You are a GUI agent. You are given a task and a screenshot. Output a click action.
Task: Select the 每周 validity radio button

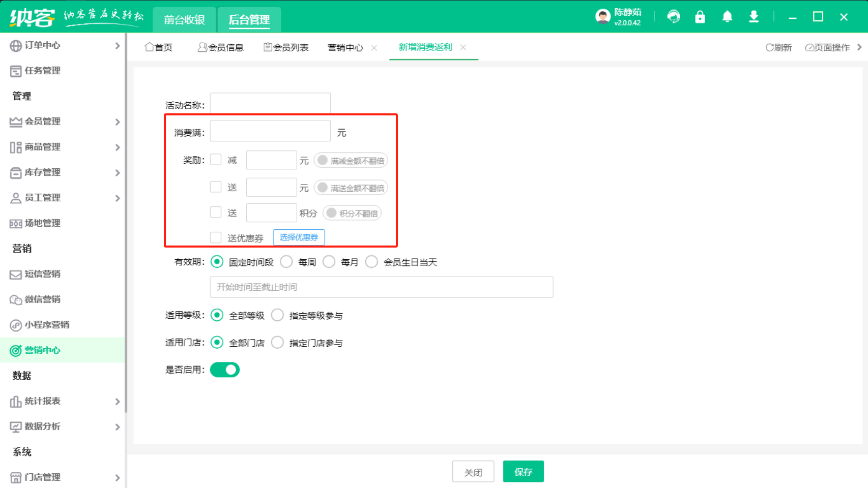tap(286, 262)
